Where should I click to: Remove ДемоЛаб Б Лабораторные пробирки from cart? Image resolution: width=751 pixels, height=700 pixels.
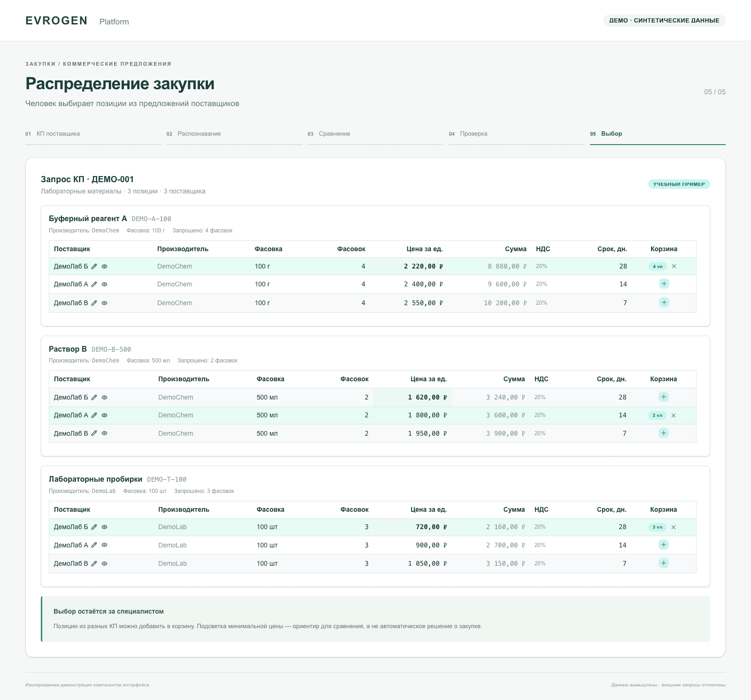click(674, 527)
